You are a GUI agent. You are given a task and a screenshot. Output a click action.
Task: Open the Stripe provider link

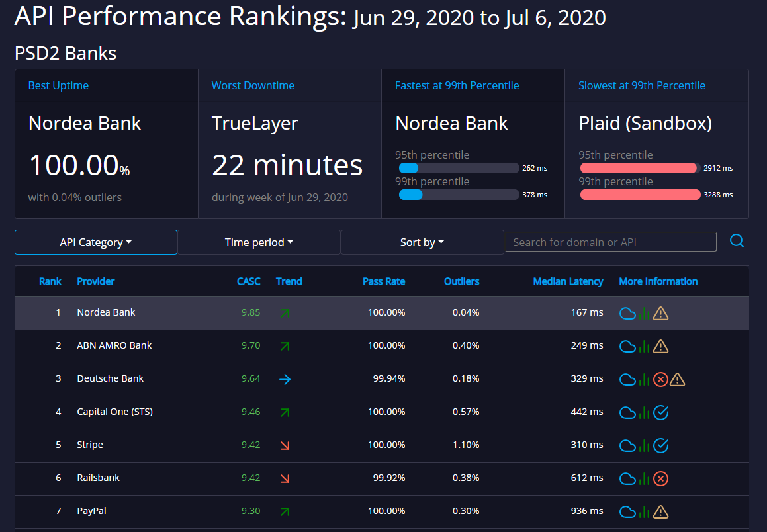(90, 445)
